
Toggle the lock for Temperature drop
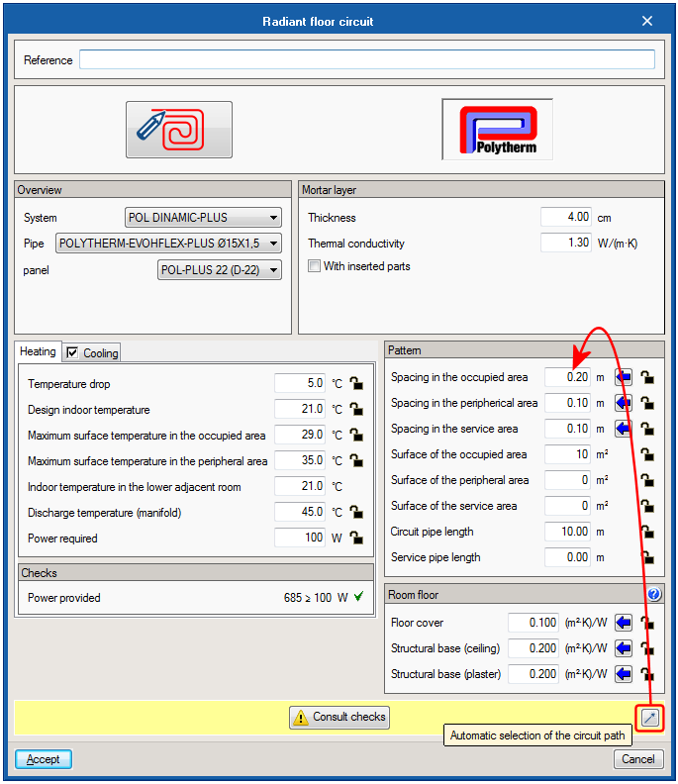point(356,384)
